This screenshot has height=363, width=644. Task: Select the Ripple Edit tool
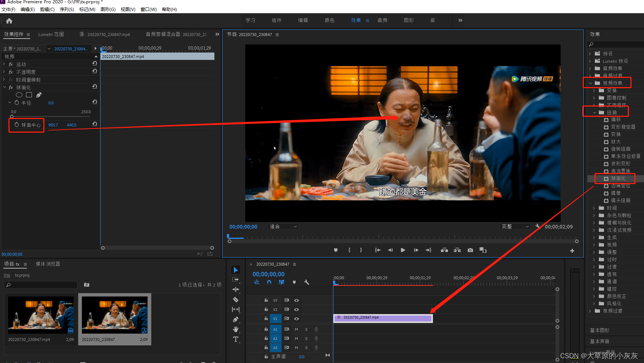click(236, 290)
